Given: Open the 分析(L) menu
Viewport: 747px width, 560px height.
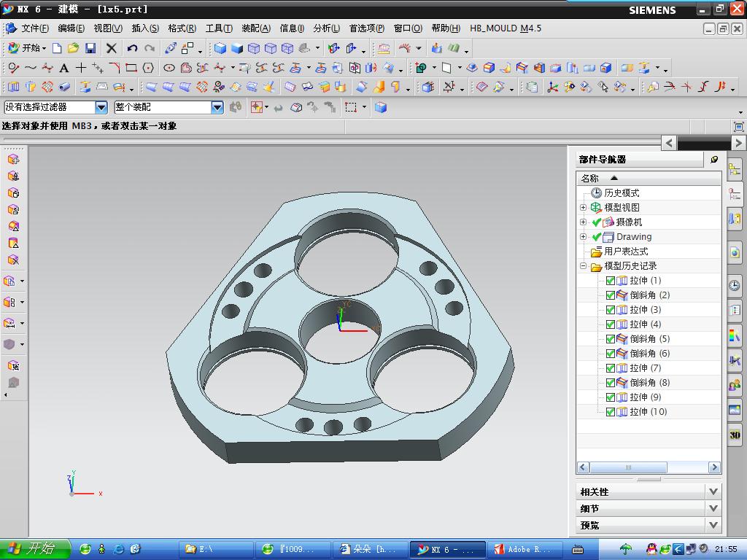Looking at the screenshot, I should click(327, 28).
